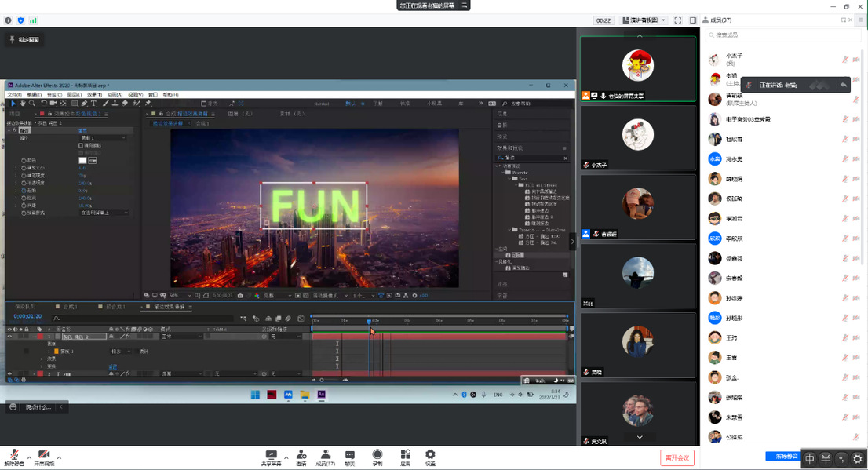The width and height of the screenshot is (868, 470).
Task: Choose the Eraser tool
Action: [125, 104]
